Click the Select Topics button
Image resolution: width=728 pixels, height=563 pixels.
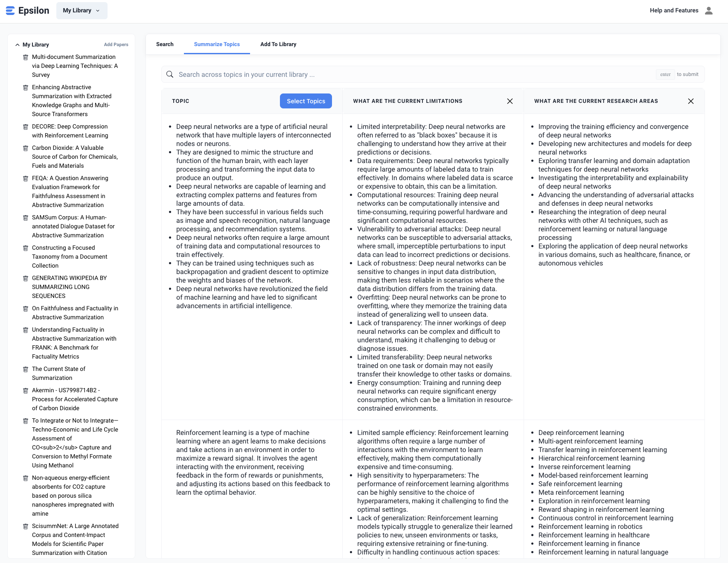pos(306,101)
